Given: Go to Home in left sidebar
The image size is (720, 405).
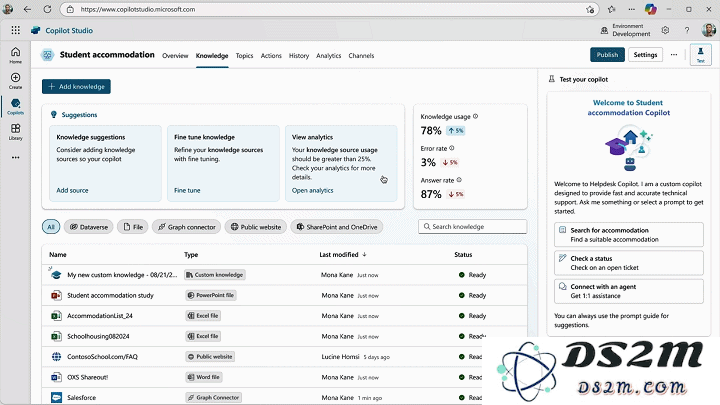Looking at the screenshot, I should (16, 55).
